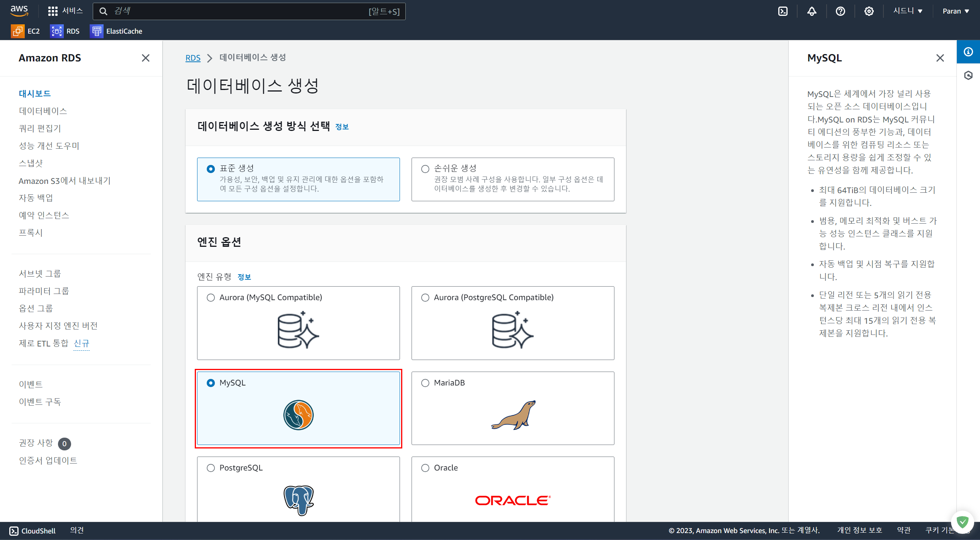Click the CloudShell footer icon
Image resolution: width=980 pixels, height=540 pixels.
pyautogui.click(x=14, y=531)
